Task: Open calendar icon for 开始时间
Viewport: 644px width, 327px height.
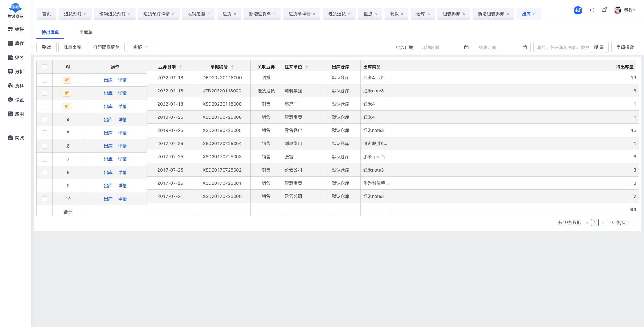Action: pos(466,47)
